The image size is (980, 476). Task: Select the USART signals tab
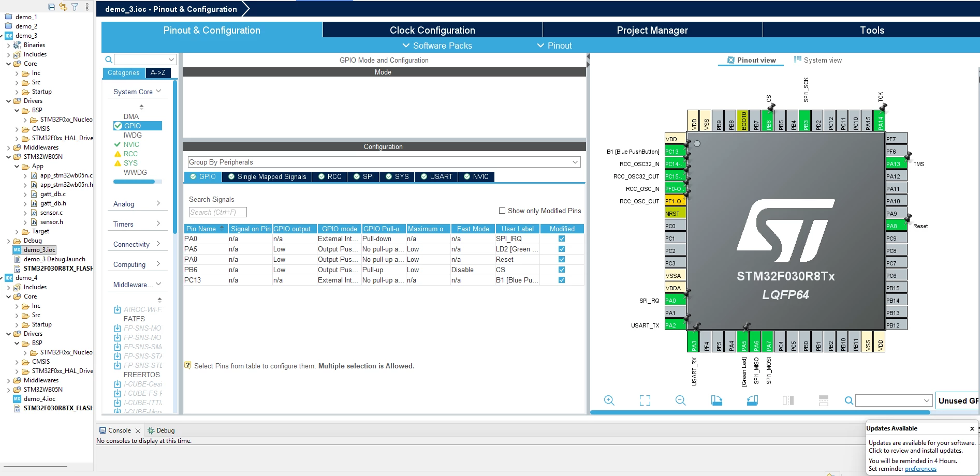(x=437, y=177)
